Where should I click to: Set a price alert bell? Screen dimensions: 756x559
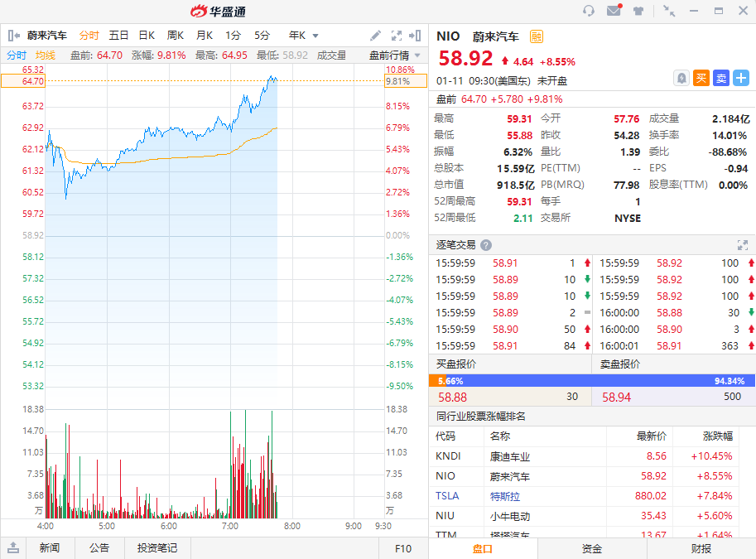pos(681,78)
